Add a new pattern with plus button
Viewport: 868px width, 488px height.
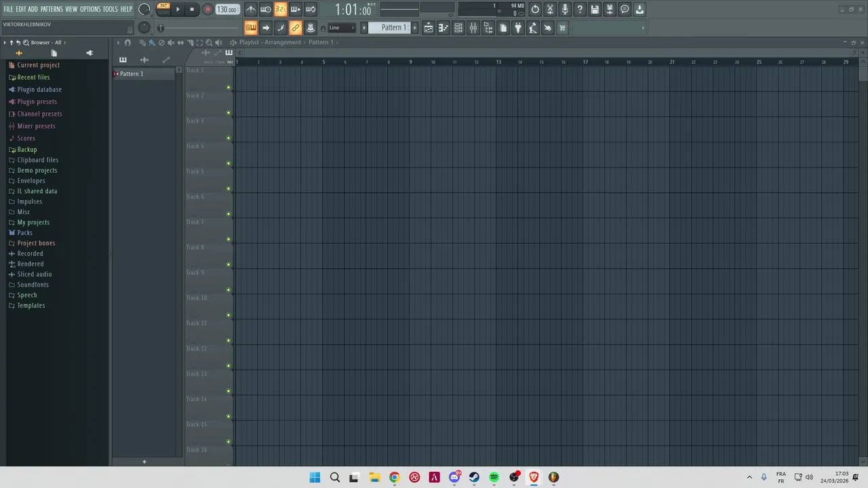pyautogui.click(x=414, y=28)
